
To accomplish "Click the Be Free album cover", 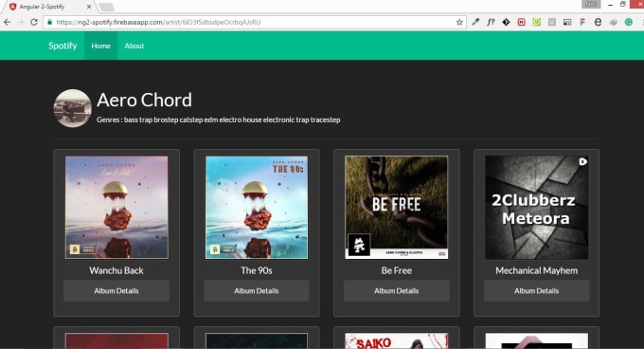I will pos(396,207).
